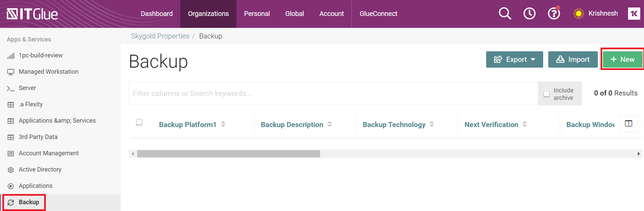Click the scrollbar right arrow

click(x=639, y=154)
